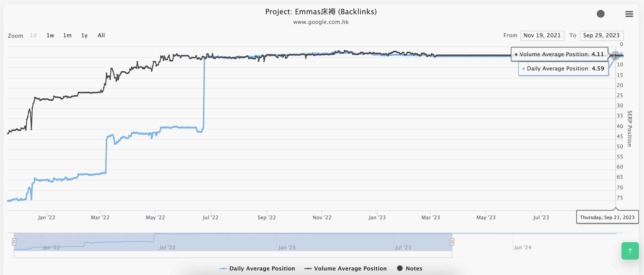Click the Daily Average Position tooltip
The height and width of the screenshot is (275, 644).
[x=563, y=68]
